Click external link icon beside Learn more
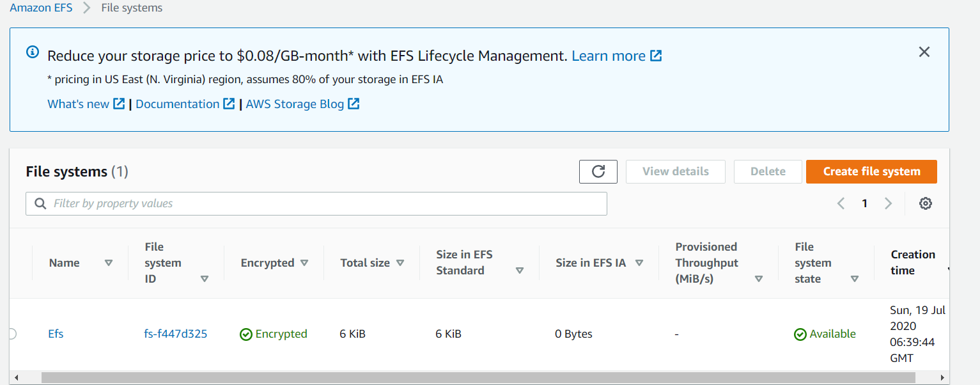The image size is (980, 385). tap(656, 56)
